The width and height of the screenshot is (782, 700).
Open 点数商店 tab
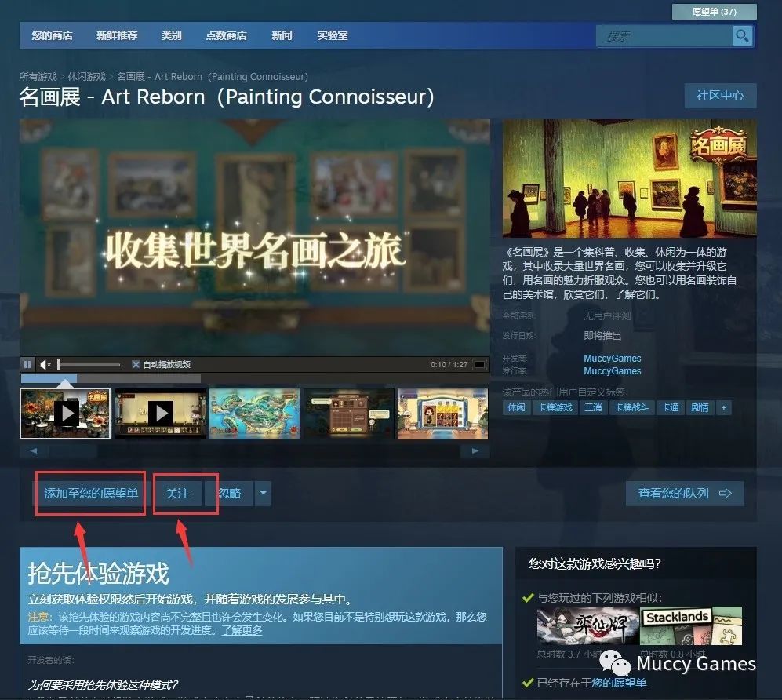[x=227, y=35]
